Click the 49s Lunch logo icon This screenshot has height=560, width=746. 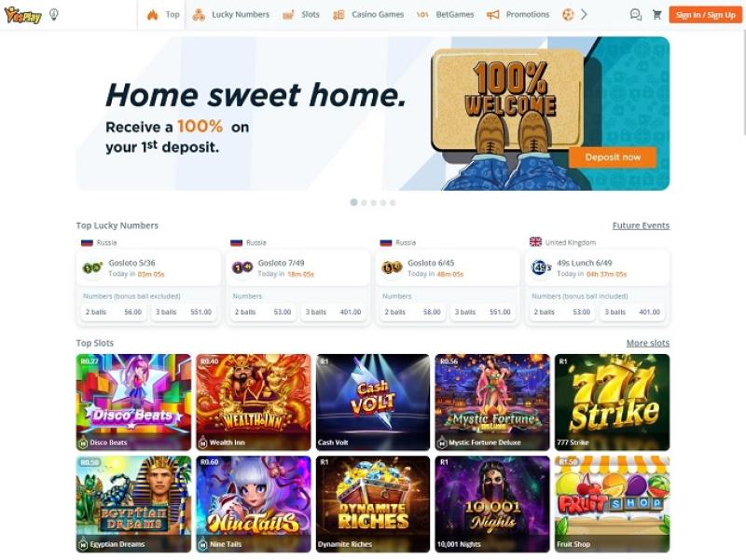tap(541, 267)
